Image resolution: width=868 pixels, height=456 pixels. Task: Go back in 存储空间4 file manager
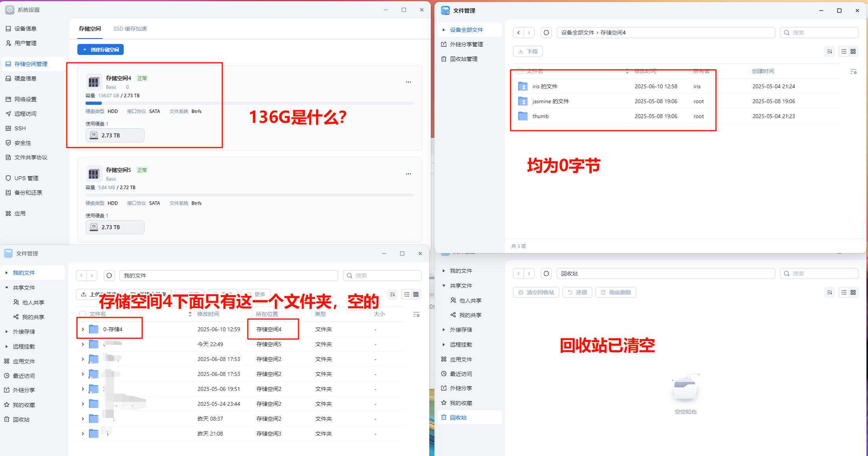pos(519,33)
